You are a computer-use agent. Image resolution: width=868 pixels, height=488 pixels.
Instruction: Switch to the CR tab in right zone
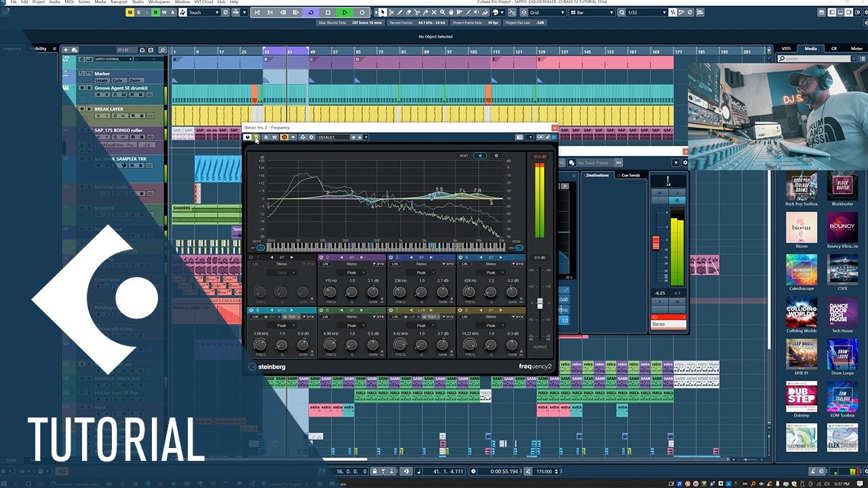pyautogui.click(x=834, y=49)
